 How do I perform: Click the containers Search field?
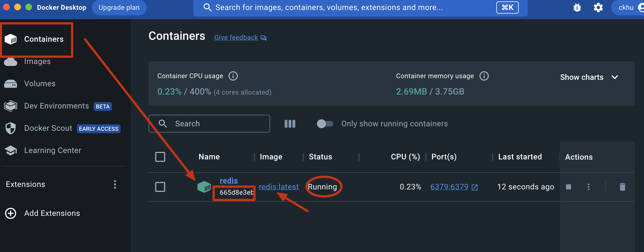point(209,124)
